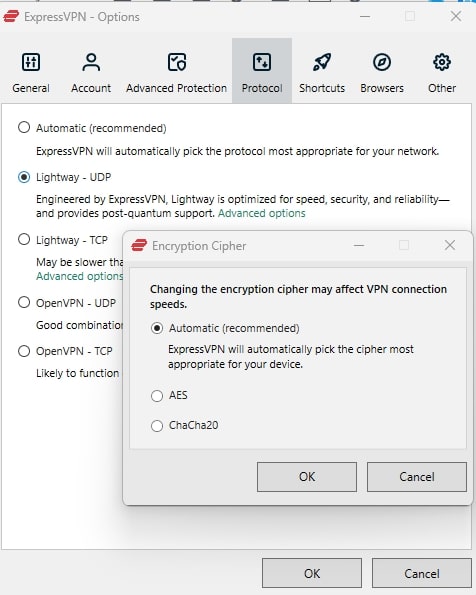
Task: Cancel the Encryption Cipher dialog
Action: point(417,477)
